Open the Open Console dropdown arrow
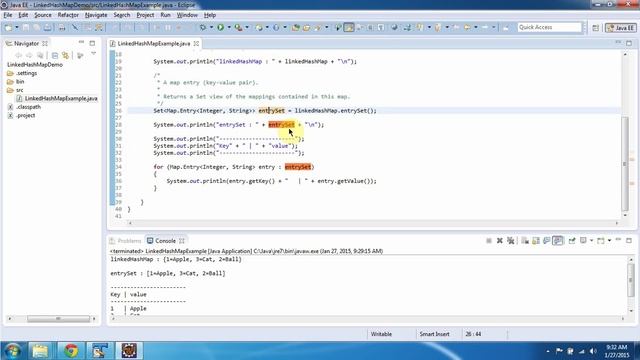Screen dimensions: 640x360 (609, 241)
